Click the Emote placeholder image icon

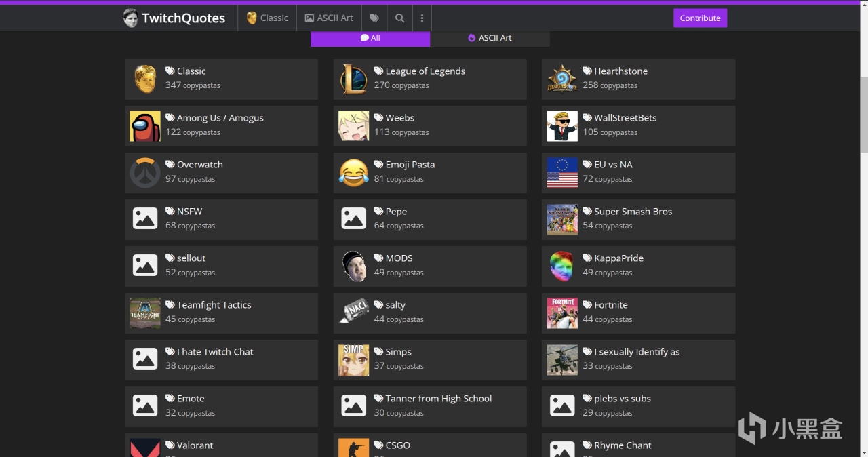pos(145,405)
